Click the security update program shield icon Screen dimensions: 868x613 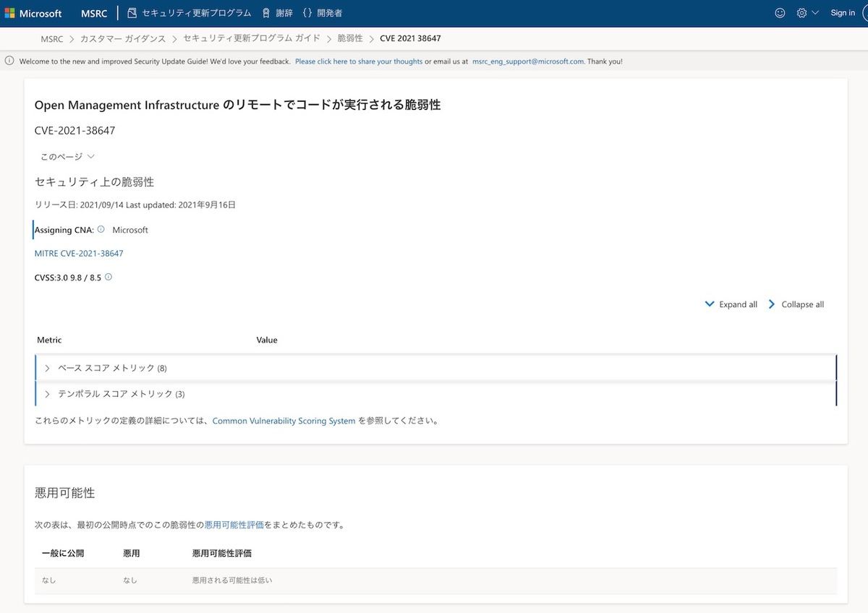132,13
